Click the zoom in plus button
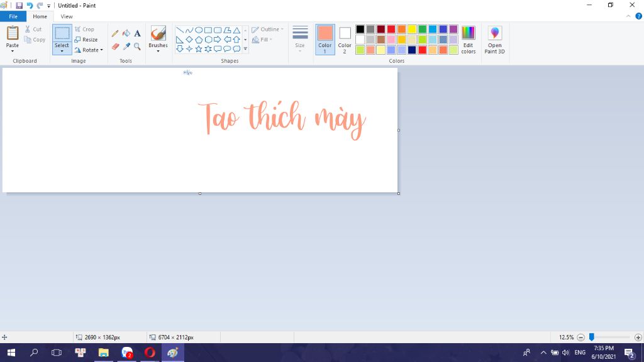The width and height of the screenshot is (644, 362). (x=638, y=337)
